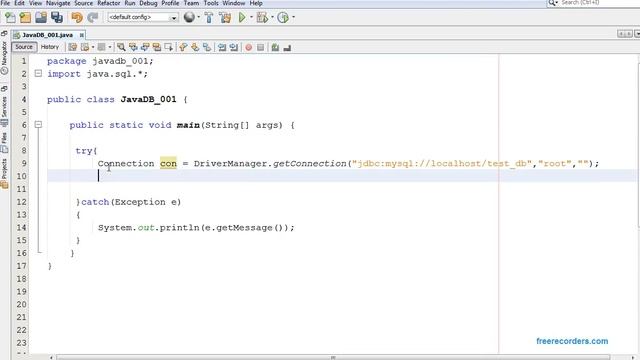The width and height of the screenshot is (640, 360).
Task: Close the JavaDB_001.java tab
Action: (x=82, y=35)
